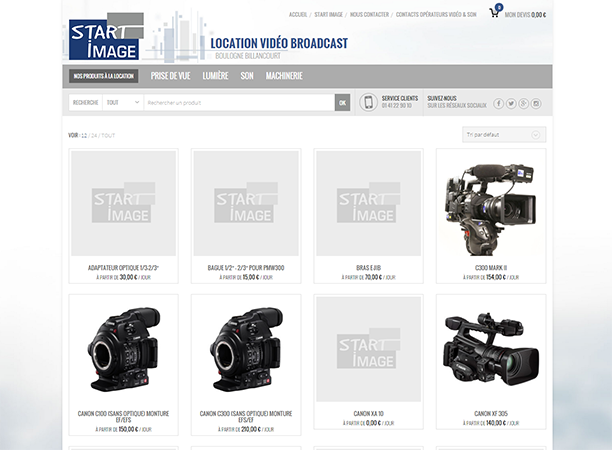Click the 70,00 € price text

(373, 277)
